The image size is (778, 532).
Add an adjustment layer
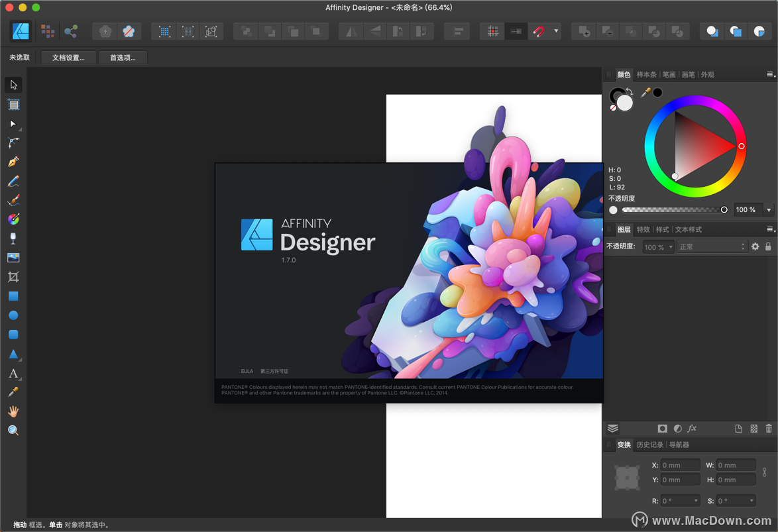tap(678, 428)
